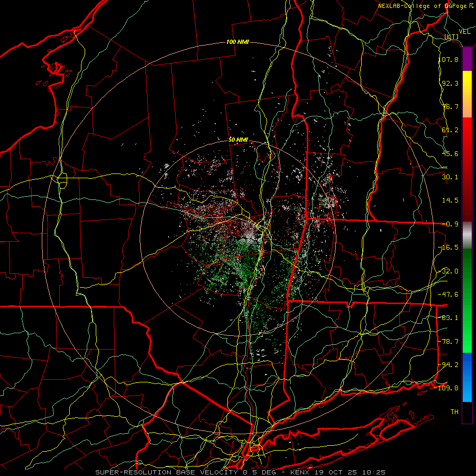Click the -32.0 value on velocity scale

448,271
